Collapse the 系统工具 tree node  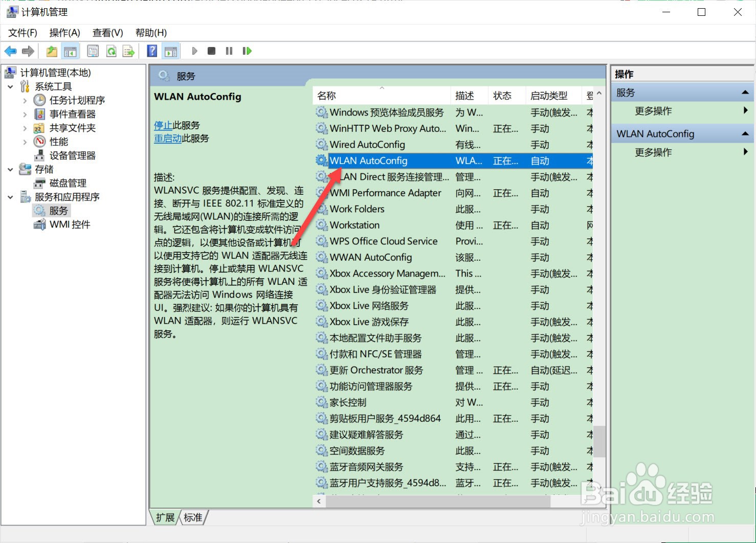[x=10, y=86]
